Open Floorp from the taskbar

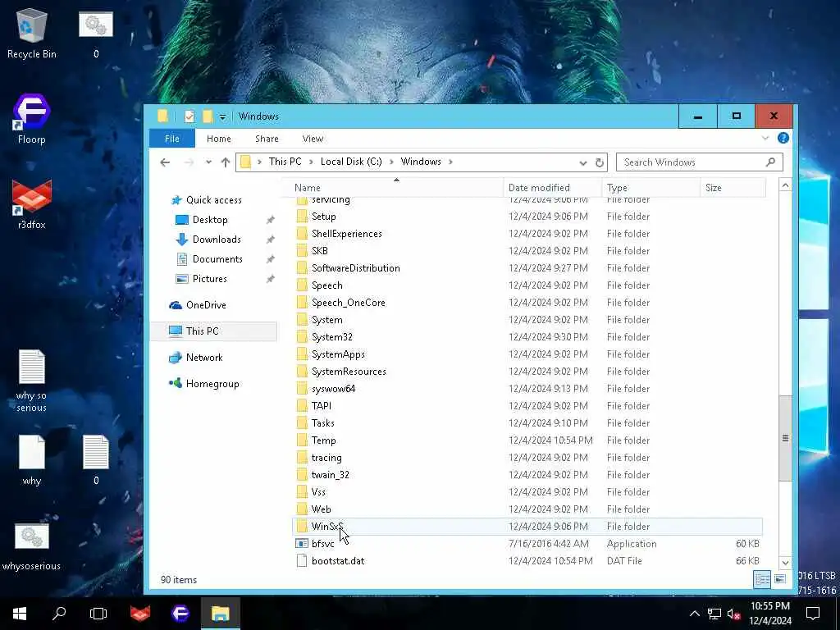180,614
